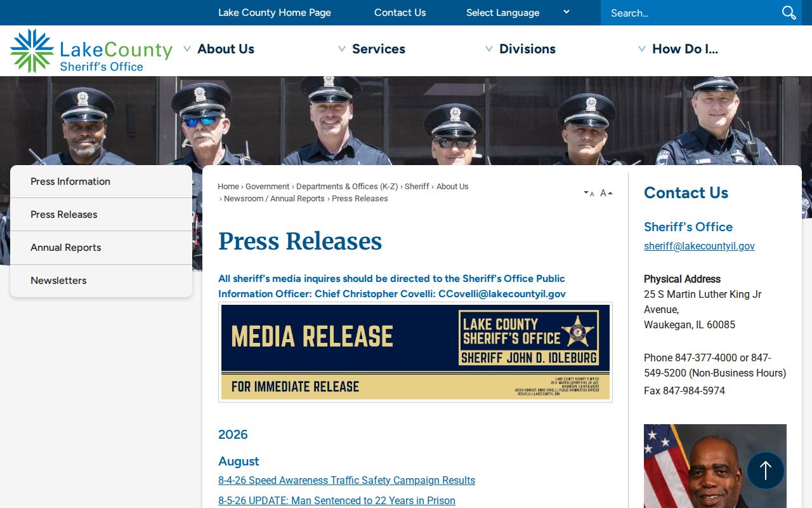The image size is (812, 508).
Task: Click Contact Us in the top bar
Action: click(400, 13)
